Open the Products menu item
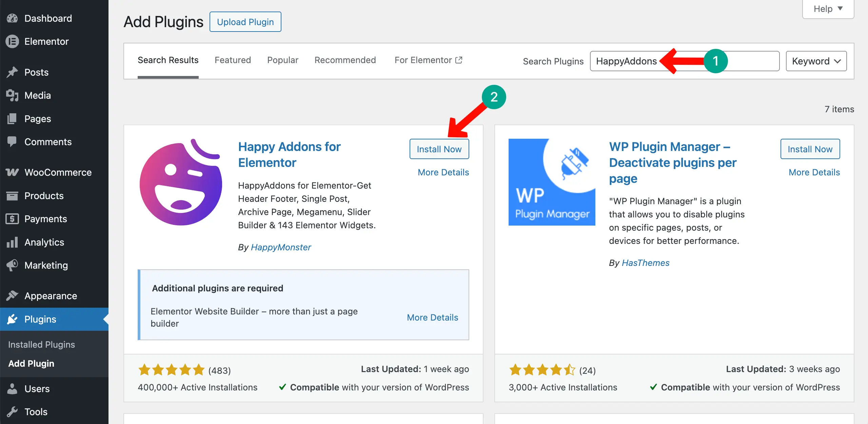This screenshot has width=868, height=424. [x=54, y=196]
